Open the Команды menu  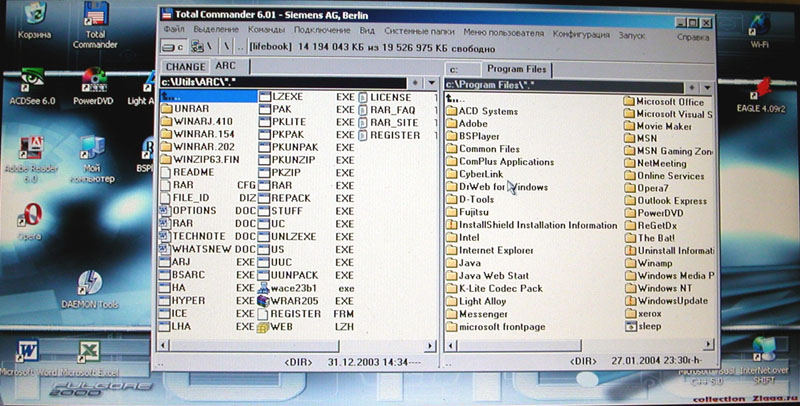pyautogui.click(x=266, y=30)
